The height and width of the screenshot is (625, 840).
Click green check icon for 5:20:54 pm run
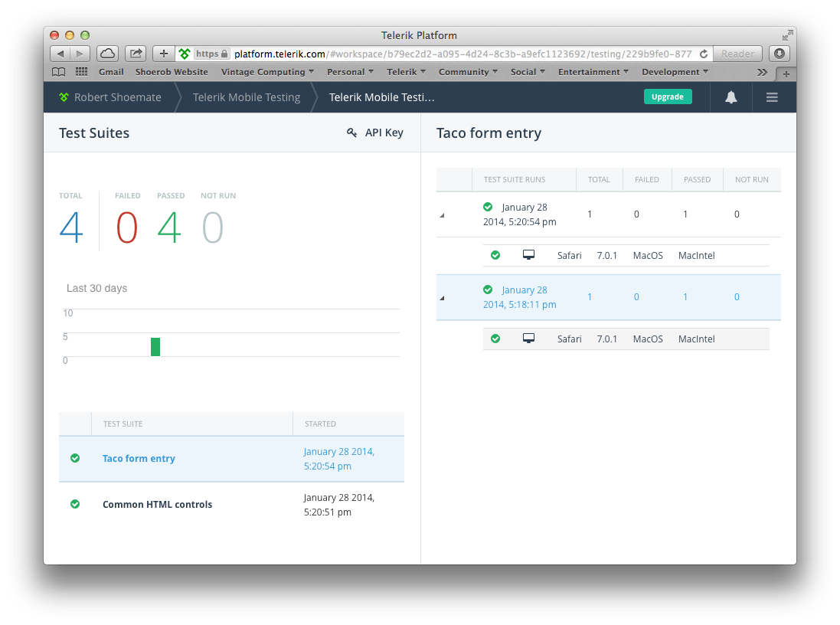point(488,207)
